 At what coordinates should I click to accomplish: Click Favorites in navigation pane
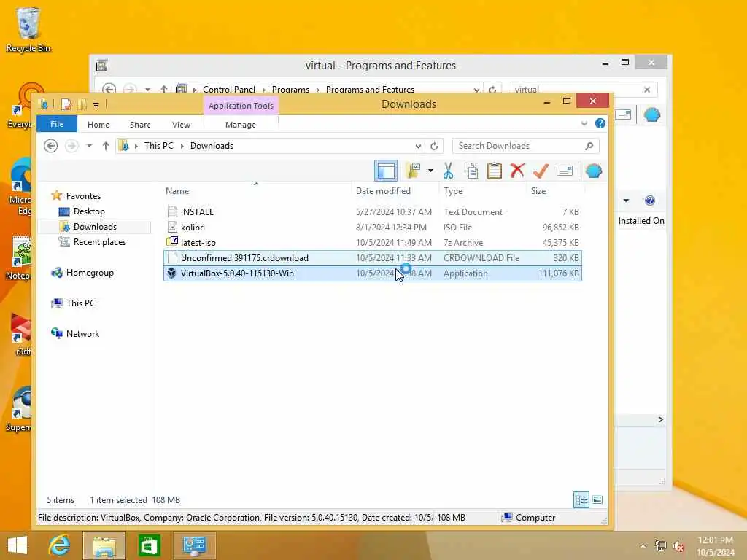(83, 195)
